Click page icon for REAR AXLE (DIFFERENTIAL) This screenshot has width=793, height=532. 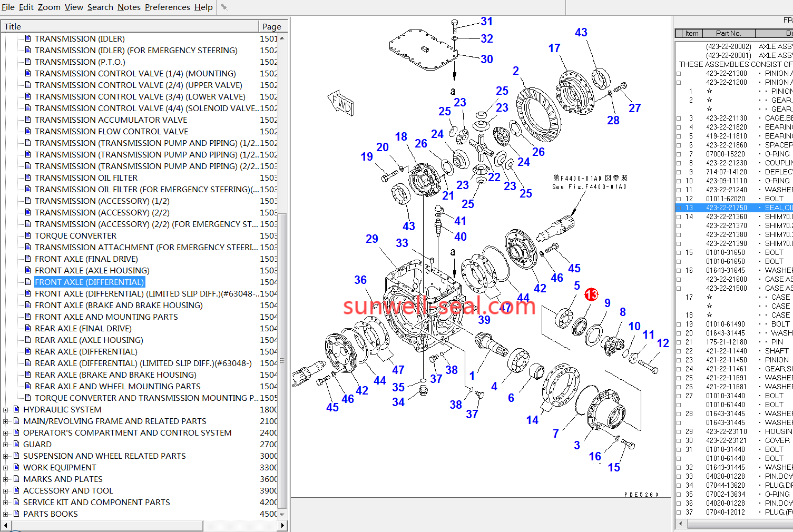coord(28,352)
